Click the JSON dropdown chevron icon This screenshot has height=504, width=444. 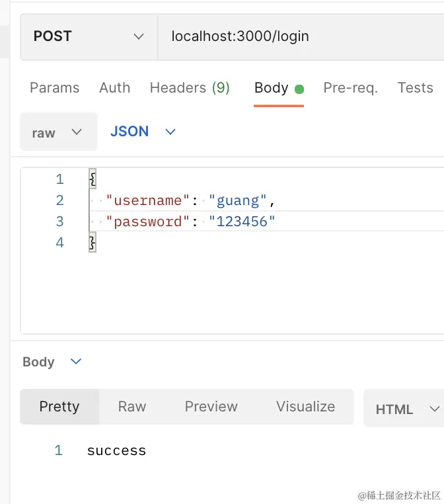point(170,132)
